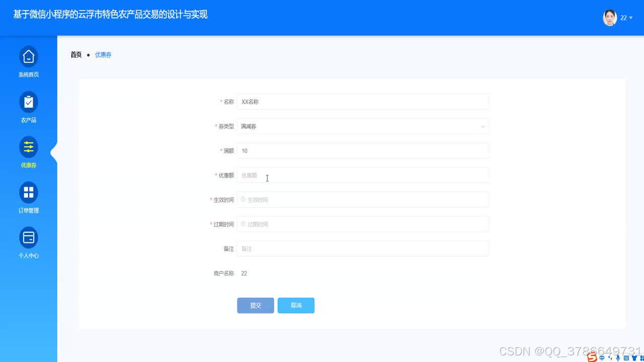This screenshot has width=644, height=362.
Task: Open the 订单管理 grid icon
Action: coord(29,193)
